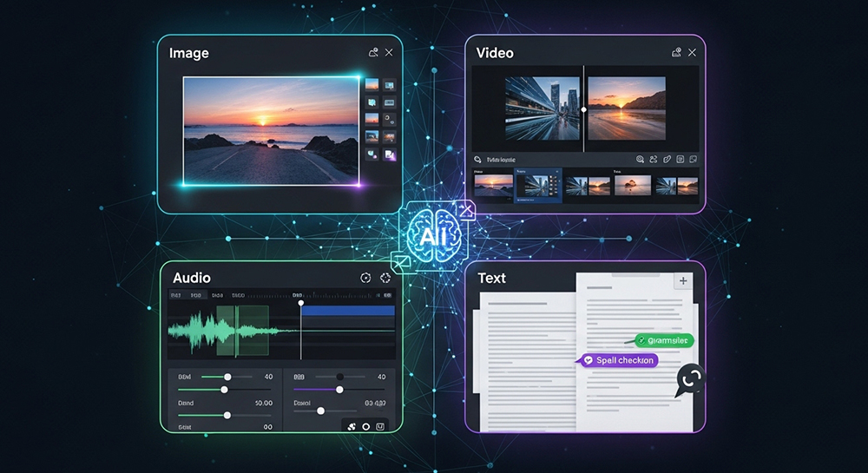This screenshot has height=473, width=868.
Task: Close the Image panel
Action: pos(389,53)
